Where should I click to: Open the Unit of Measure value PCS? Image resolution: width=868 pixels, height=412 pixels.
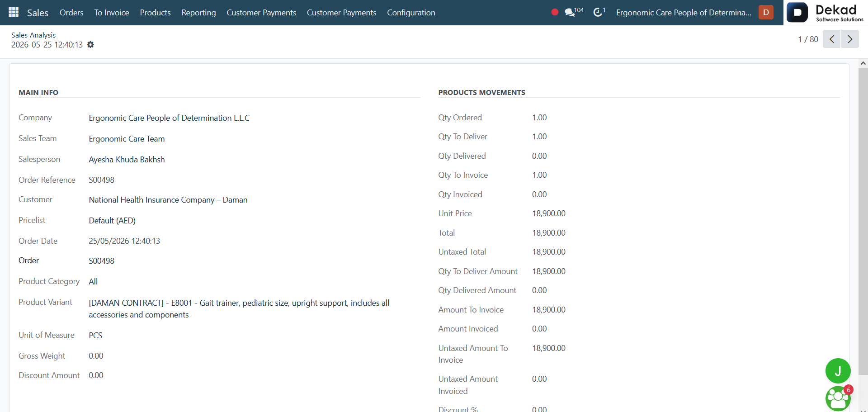point(95,336)
